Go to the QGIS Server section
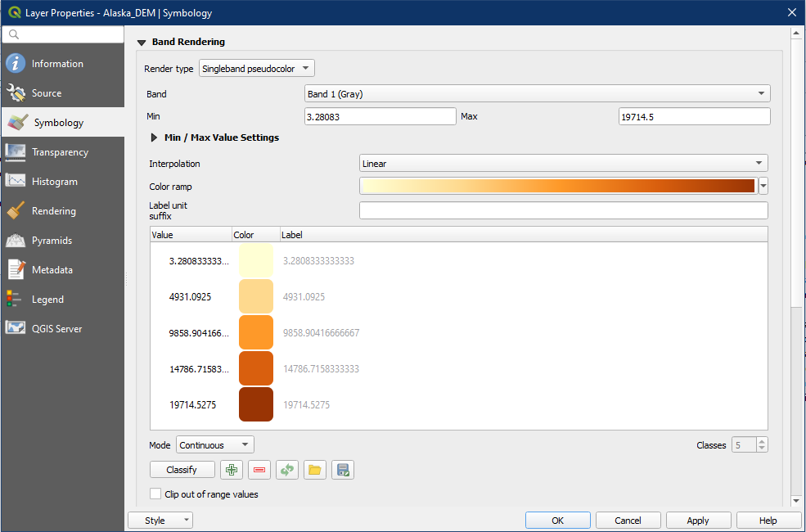This screenshot has width=806, height=532. (56, 329)
